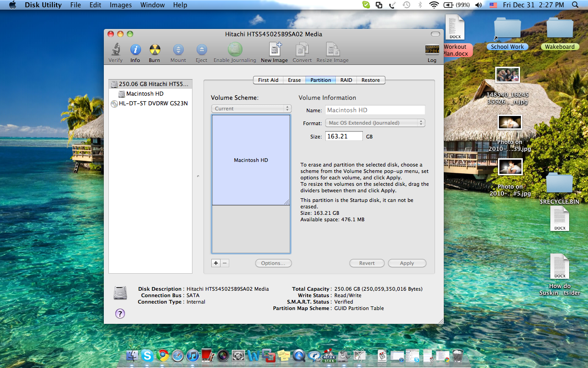Click the toolbar toggle pill button
588x368 pixels.
435,34
